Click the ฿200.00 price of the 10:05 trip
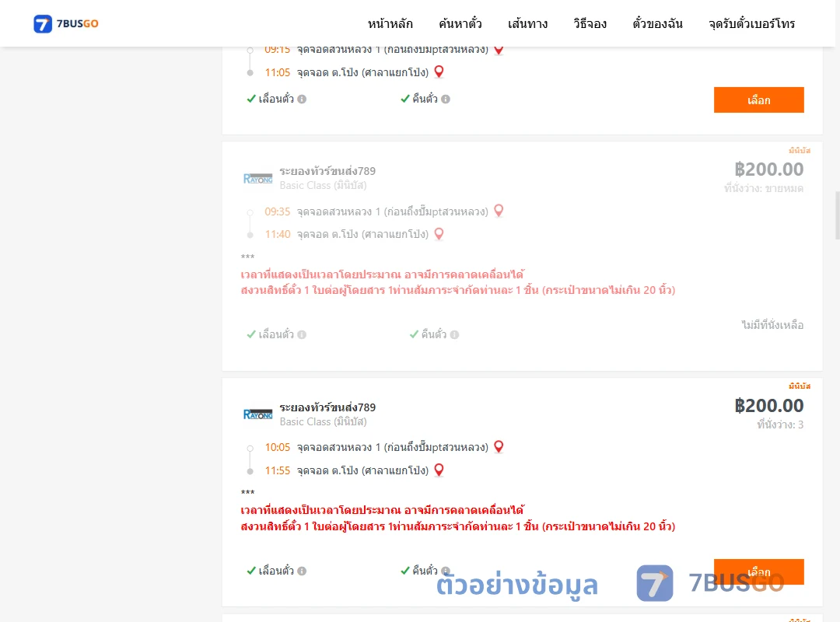This screenshot has height=622, width=840. pos(768,406)
